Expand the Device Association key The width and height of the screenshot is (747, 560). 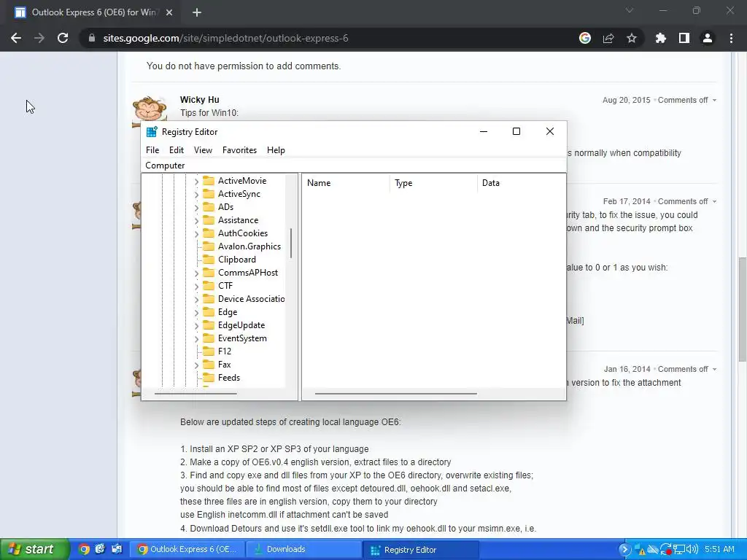[196, 299]
